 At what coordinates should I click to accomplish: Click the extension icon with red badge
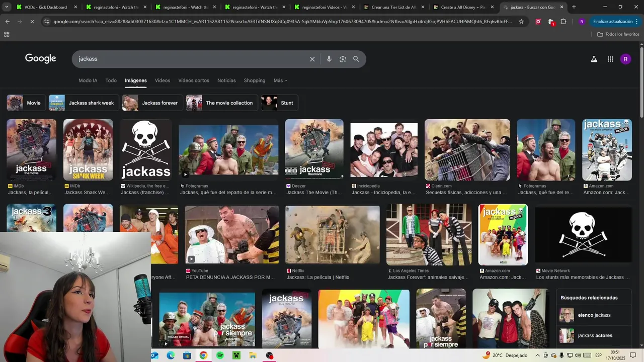coord(551,22)
